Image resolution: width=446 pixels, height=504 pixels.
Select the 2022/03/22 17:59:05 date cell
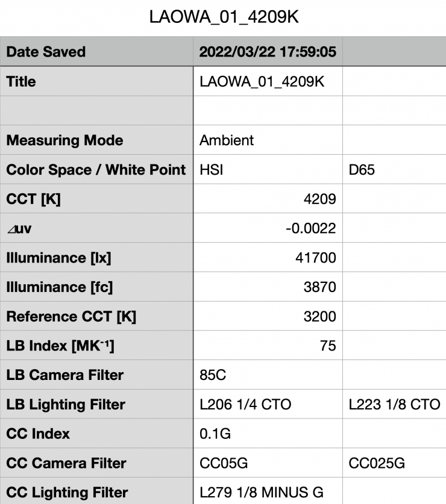268,52
